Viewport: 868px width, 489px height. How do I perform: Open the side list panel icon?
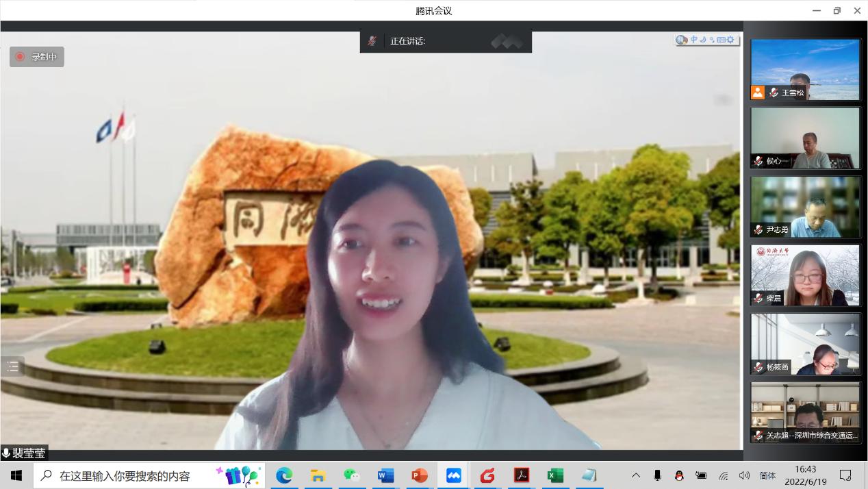(x=12, y=366)
